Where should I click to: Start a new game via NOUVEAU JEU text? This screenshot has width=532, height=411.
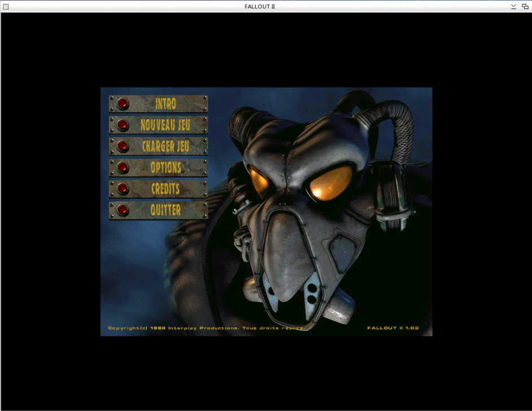point(166,125)
